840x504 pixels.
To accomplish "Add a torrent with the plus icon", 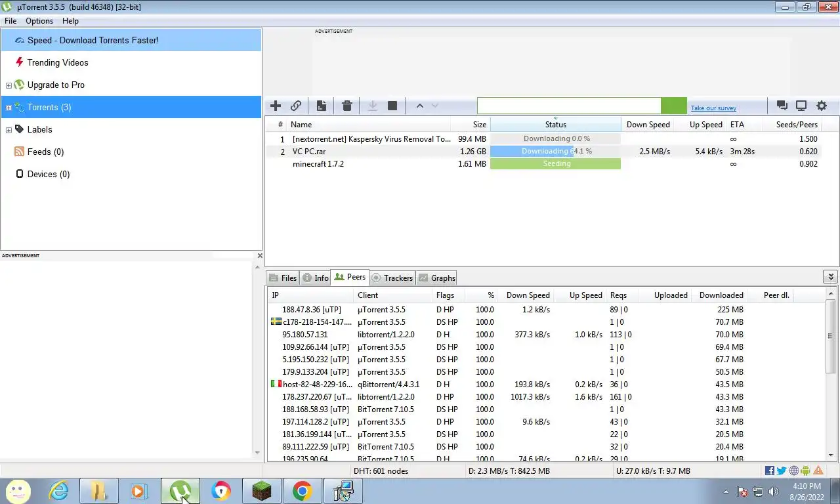I will tap(276, 106).
